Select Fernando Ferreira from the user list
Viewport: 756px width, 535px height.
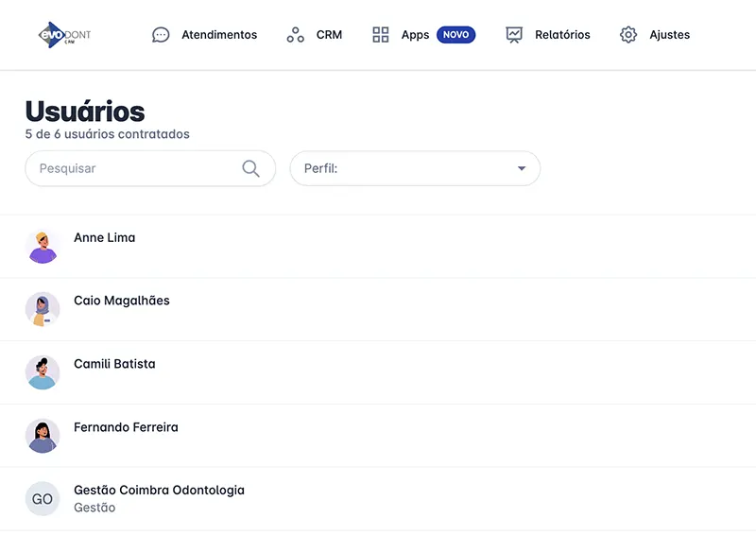point(126,427)
